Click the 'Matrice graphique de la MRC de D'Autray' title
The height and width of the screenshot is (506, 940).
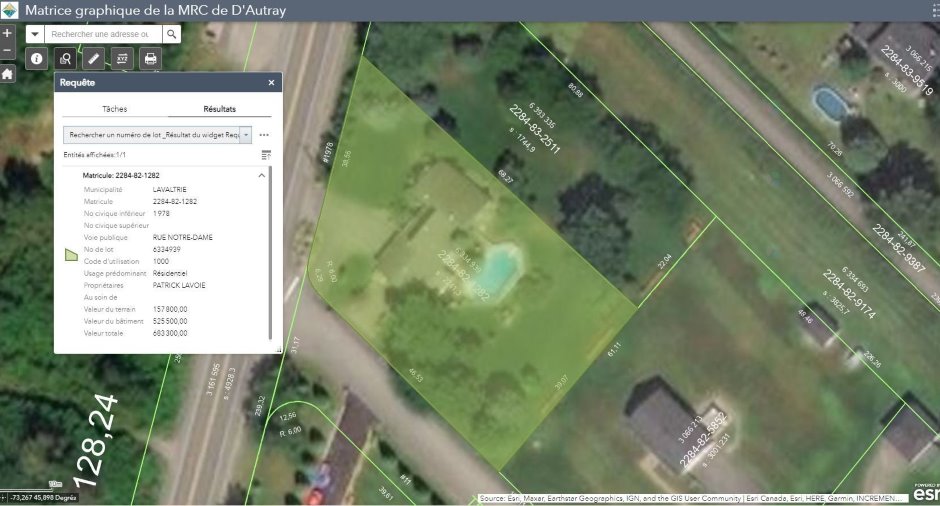[x=155, y=10]
